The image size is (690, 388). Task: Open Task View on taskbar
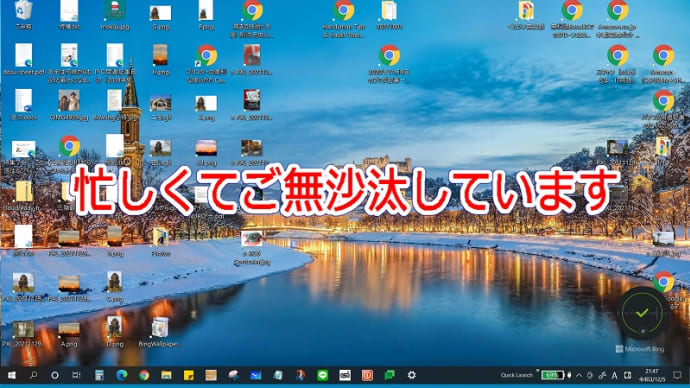coord(76,375)
